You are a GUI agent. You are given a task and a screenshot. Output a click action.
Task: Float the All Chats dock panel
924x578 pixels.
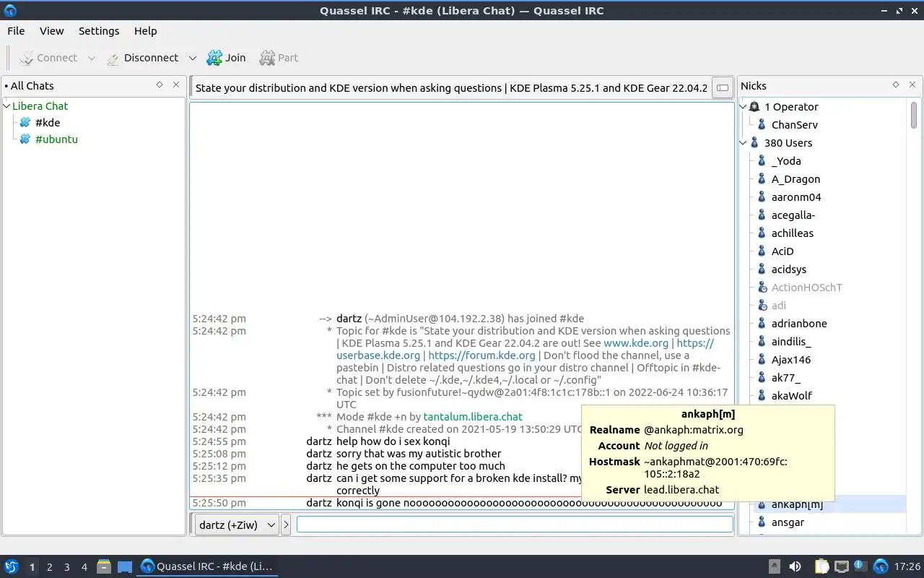click(160, 85)
